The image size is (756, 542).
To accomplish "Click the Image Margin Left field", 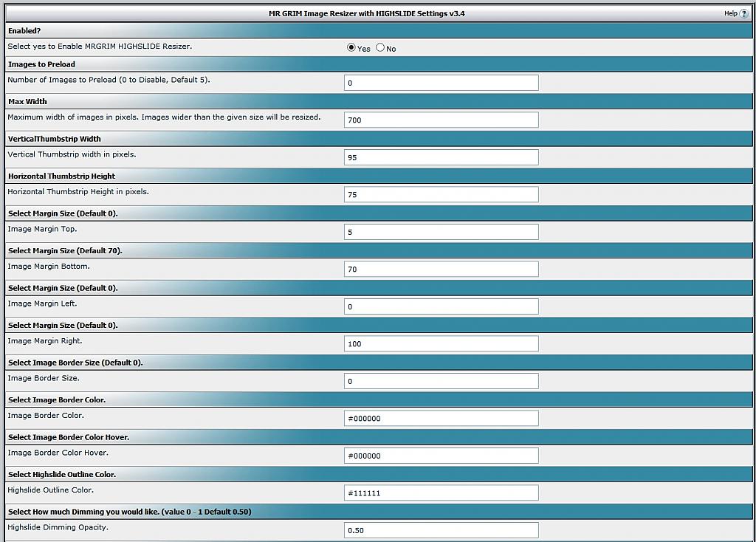I will (441, 306).
